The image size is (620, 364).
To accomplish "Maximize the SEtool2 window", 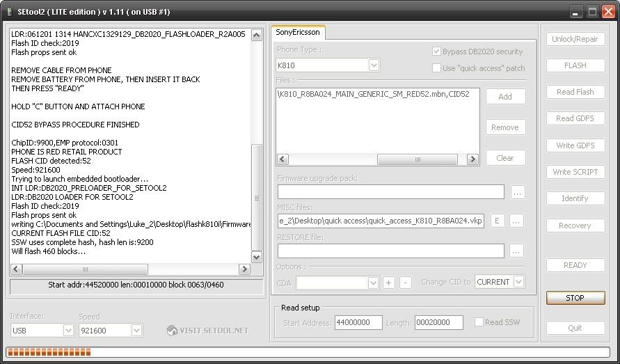I will pyautogui.click(x=592, y=12).
